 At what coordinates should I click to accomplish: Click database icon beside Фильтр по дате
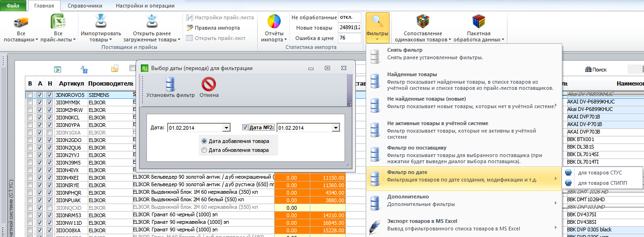pyautogui.click(x=375, y=178)
